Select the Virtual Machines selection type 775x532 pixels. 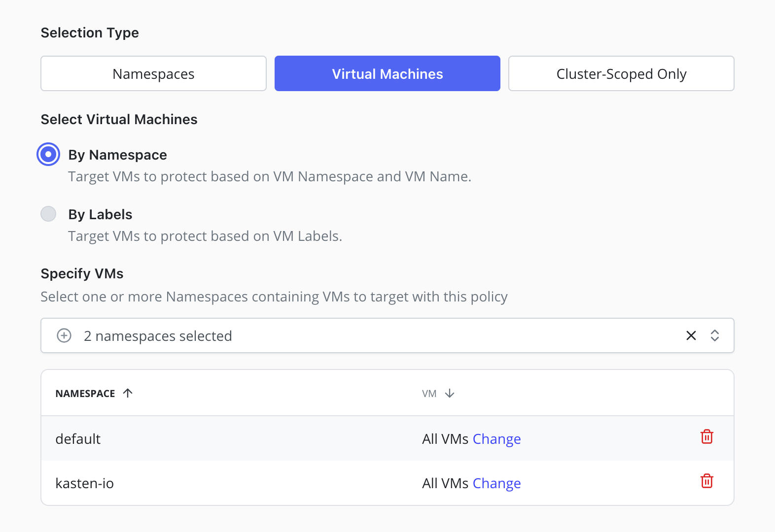387,73
